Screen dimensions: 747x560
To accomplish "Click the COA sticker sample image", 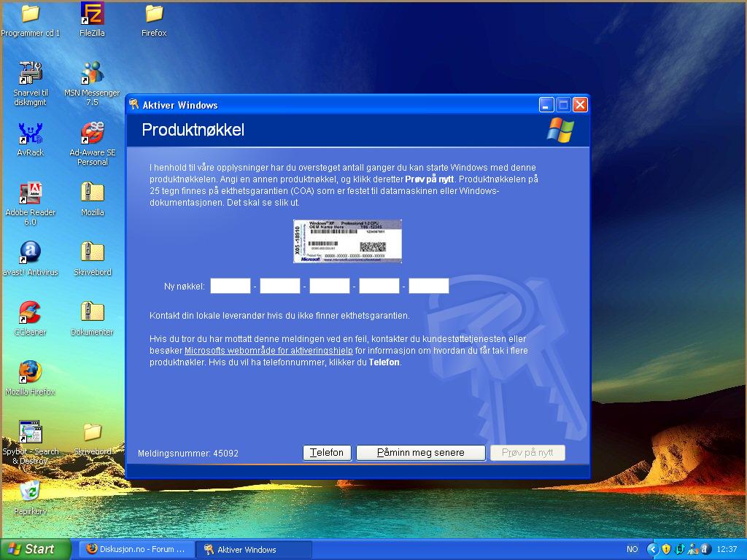I will (347, 241).
